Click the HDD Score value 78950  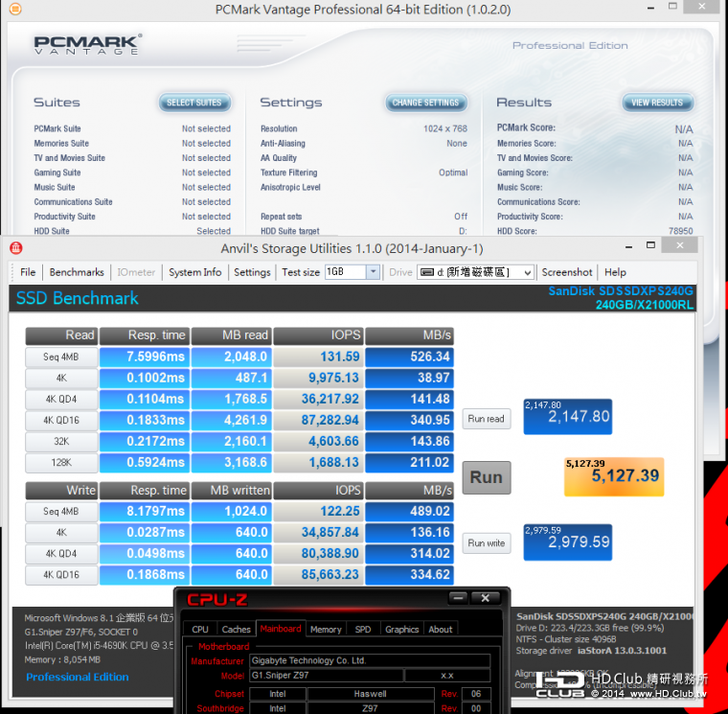(x=681, y=231)
